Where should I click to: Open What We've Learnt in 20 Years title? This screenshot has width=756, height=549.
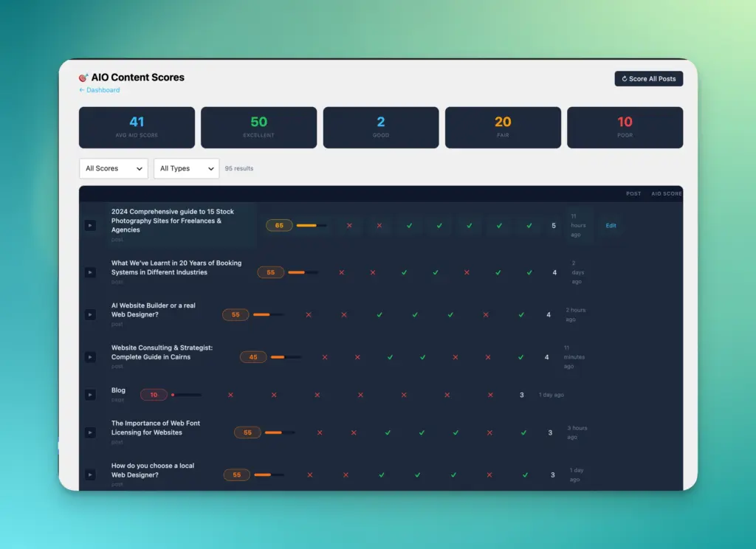point(176,268)
